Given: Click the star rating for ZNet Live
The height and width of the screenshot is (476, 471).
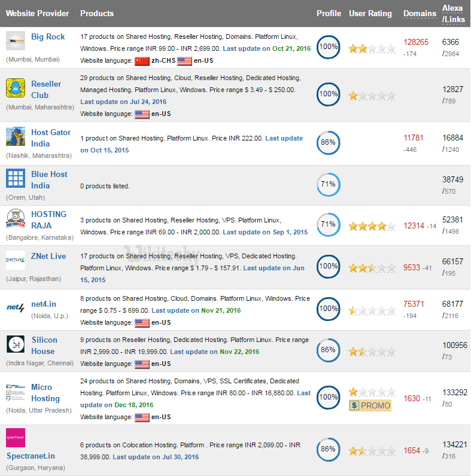Looking at the screenshot, I should [x=372, y=268].
